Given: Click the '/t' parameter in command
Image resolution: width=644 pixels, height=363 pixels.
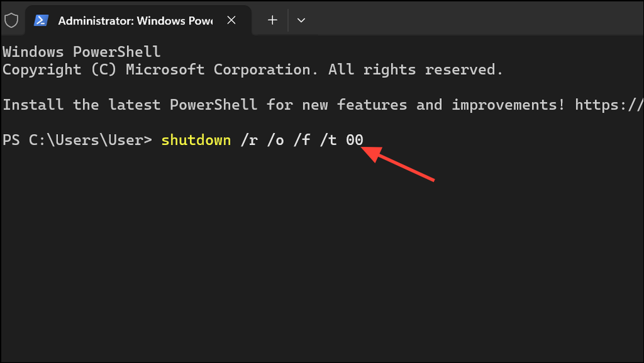Looking at the screenshot, I should click(x=328, y=140).
